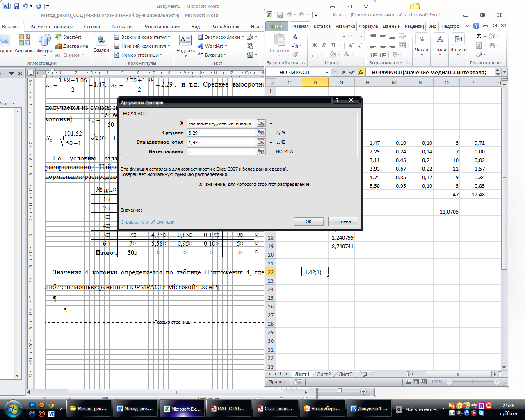Toggle italic (К) in Excel ribbon
525x420 pixels.
tap(324, 46)
